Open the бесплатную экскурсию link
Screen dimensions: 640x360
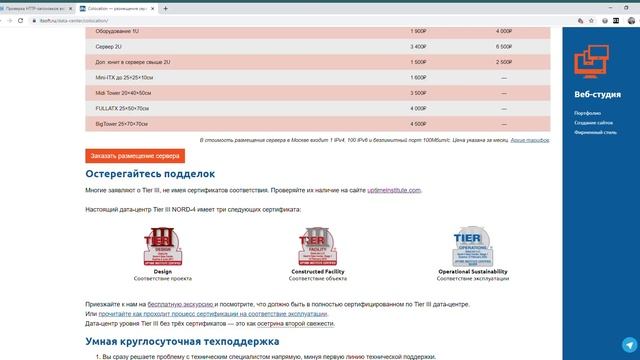(x=180, y=304)
